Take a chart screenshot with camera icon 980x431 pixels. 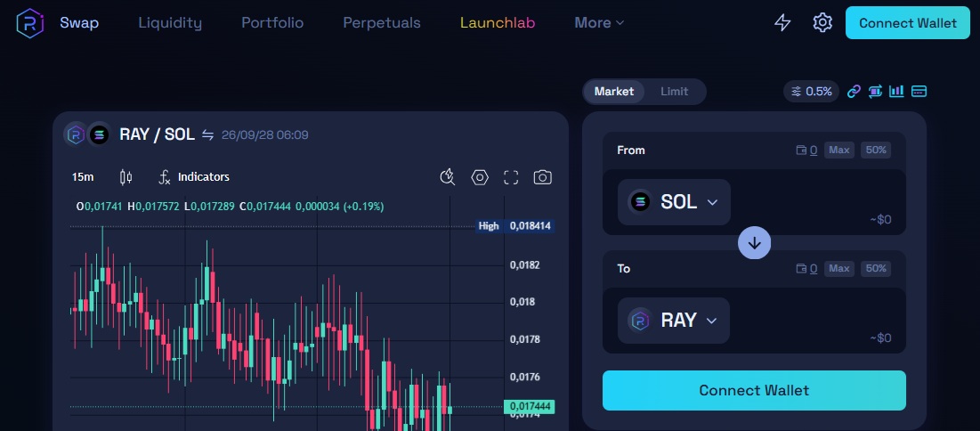click(542, 177)
